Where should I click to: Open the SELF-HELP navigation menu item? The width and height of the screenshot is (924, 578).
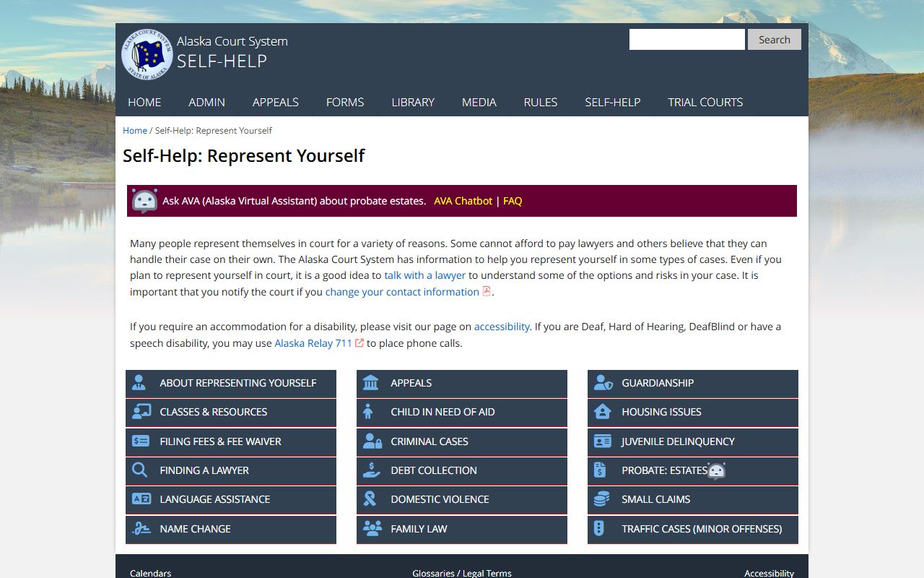pyautogui.click(x=613, y=102)
